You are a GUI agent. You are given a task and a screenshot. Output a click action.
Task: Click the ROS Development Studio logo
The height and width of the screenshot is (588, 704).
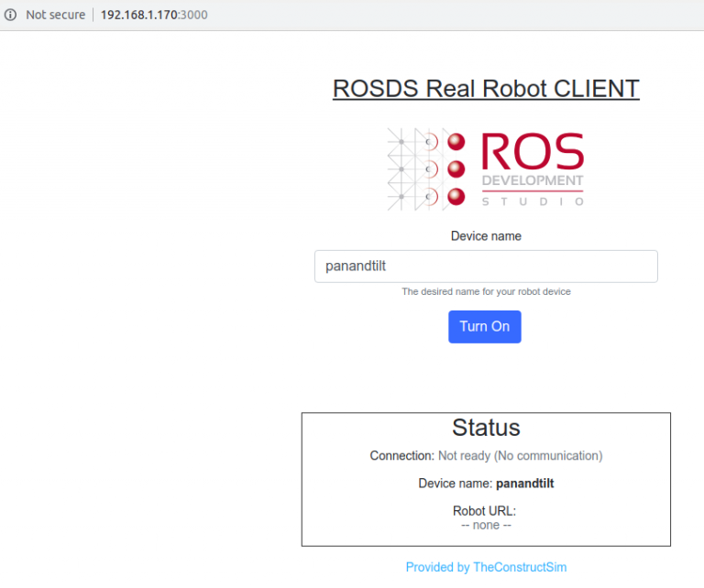click(x=486, y=170)
